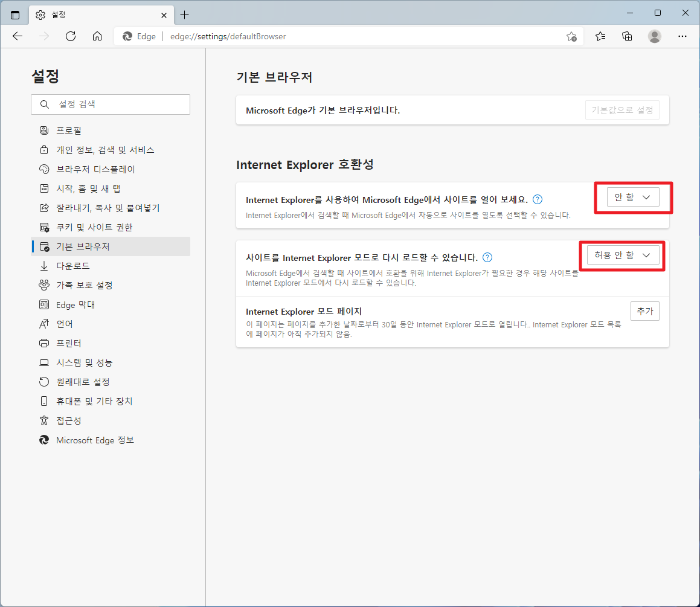The image size is (700, 607).
Task: Open 프로필 settings section
Action: coord(111,130)
